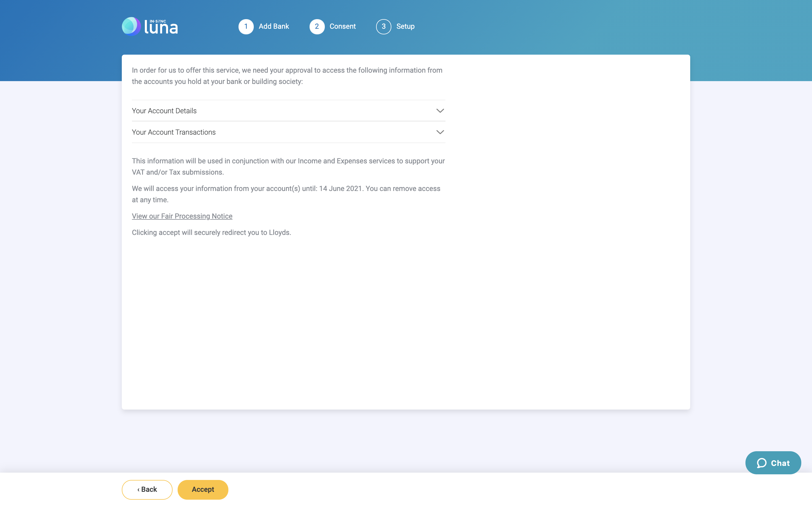Screen dimensions: 812x507
Task: Expand Your Account Details chevron
Action: pyautogui.click(x=440, y=111)
